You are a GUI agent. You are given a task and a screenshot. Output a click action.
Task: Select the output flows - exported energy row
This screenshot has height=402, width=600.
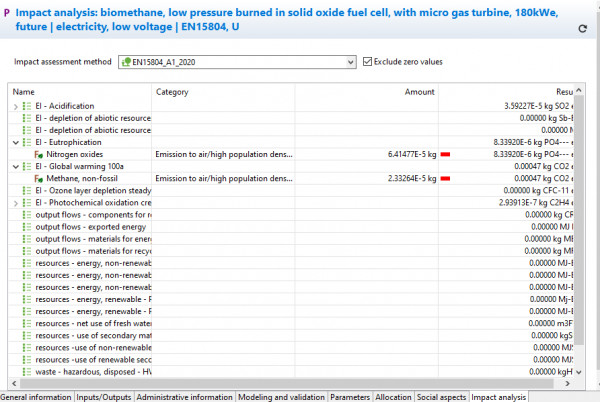coord(291,227)
